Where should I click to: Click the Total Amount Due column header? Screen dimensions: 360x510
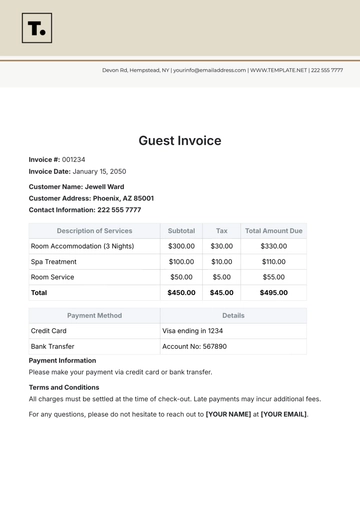point(274,231)
